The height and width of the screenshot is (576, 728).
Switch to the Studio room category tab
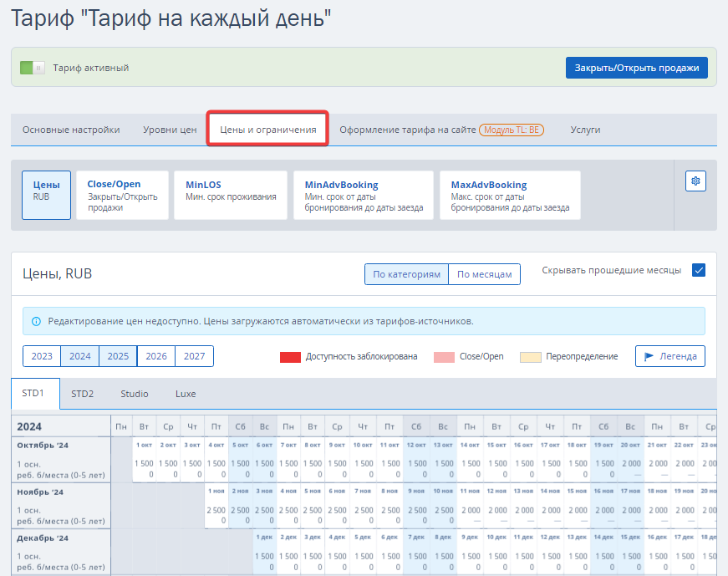pyautogui.click(x=134, y=394)
